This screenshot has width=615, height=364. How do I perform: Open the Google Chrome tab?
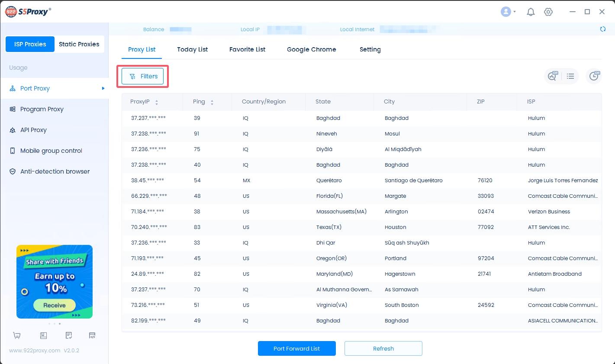pyautogui.click(x=311, y=49)
